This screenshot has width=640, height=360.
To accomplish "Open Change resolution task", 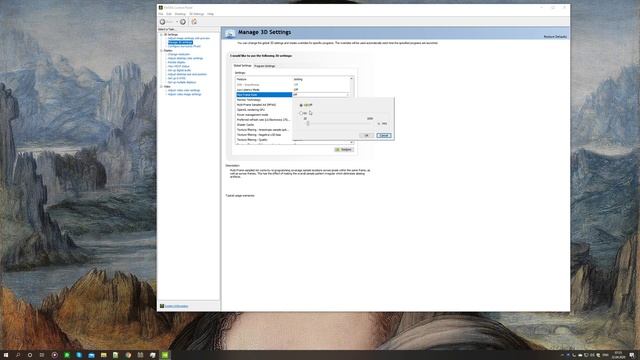I will pyautogui.click(x=179, y=54).
